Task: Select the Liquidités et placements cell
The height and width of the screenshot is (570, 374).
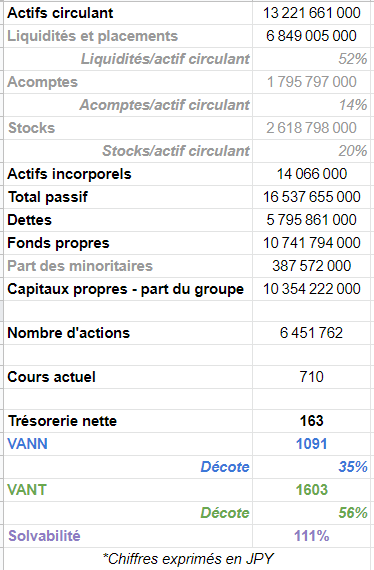Action: (x=128, y=36)
